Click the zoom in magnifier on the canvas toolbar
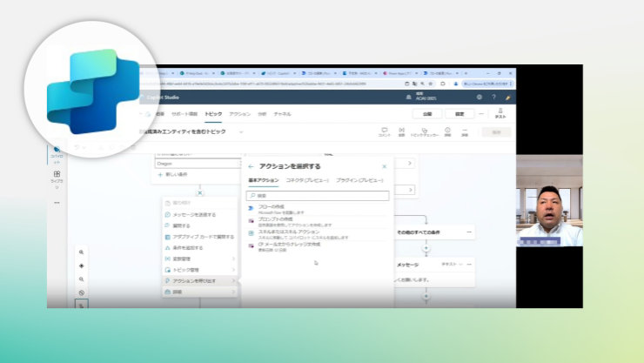The image size is (644, 363). (x=81, y=252)
